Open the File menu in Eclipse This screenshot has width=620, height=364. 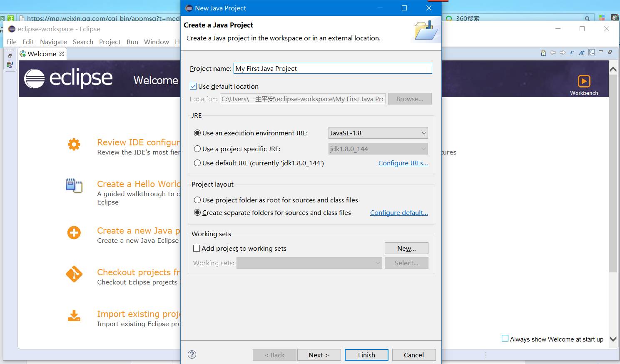tap(12, 42)
